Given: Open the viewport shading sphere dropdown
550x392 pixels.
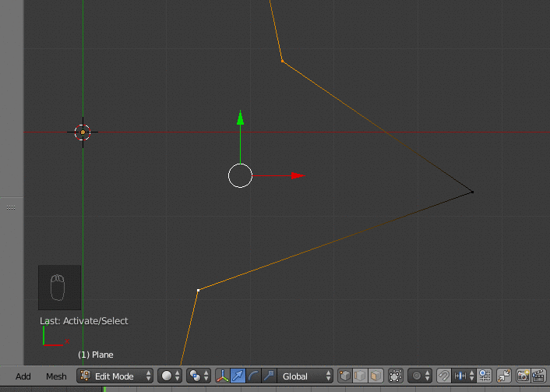Looking at the screenshot, I should click(170, 376).
